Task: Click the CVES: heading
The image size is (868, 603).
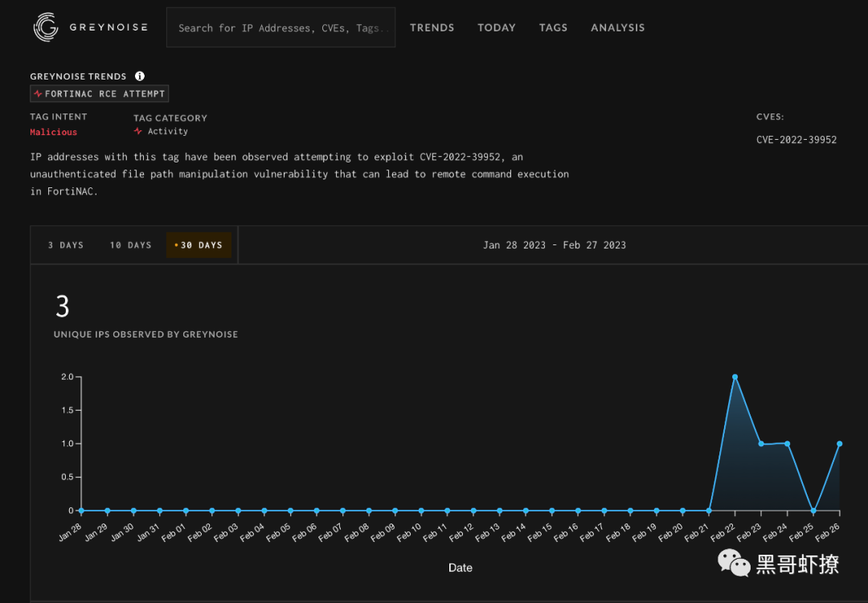Action: (770, 117)
